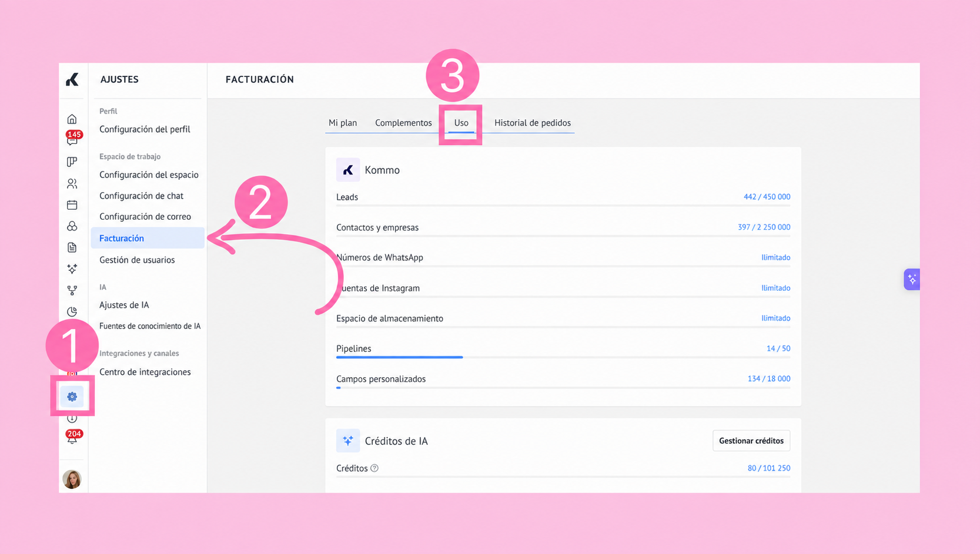Screen dimensions: 980x554
Task: Open the Settings gear icon
Action: [x=72, y=397]
